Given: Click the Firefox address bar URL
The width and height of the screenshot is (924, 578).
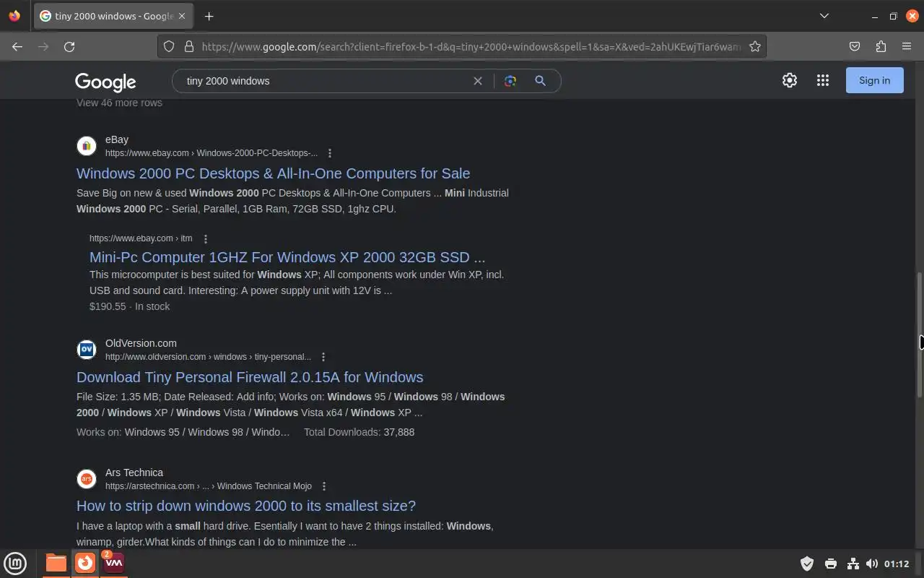Looking at the screenshot, I should pyautogui.click(x=471, y=46).
